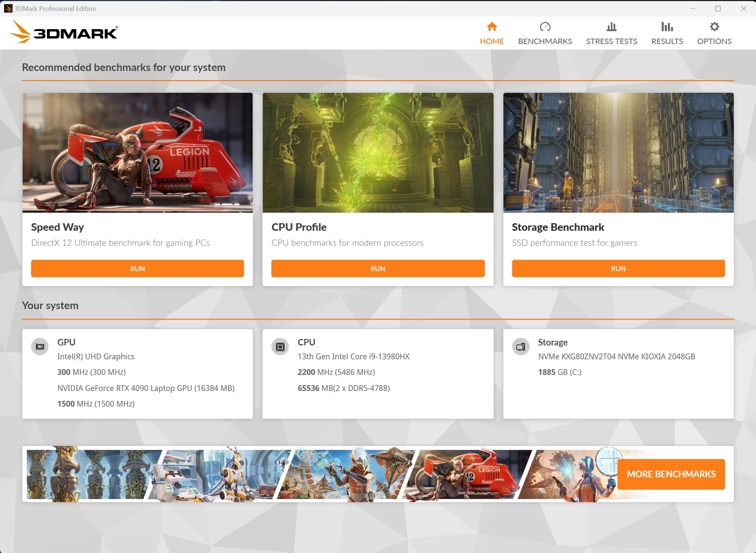Open the HOME tab

point(492,33)
